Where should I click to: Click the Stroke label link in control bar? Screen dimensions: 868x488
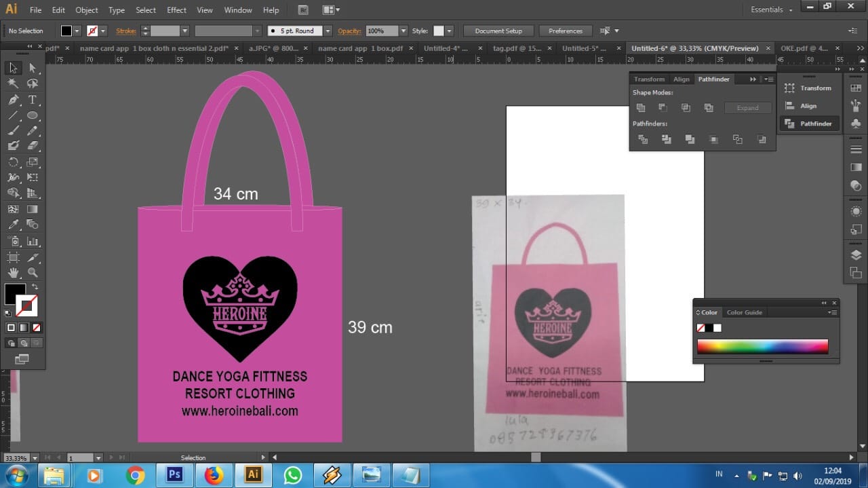coord(126,31)
